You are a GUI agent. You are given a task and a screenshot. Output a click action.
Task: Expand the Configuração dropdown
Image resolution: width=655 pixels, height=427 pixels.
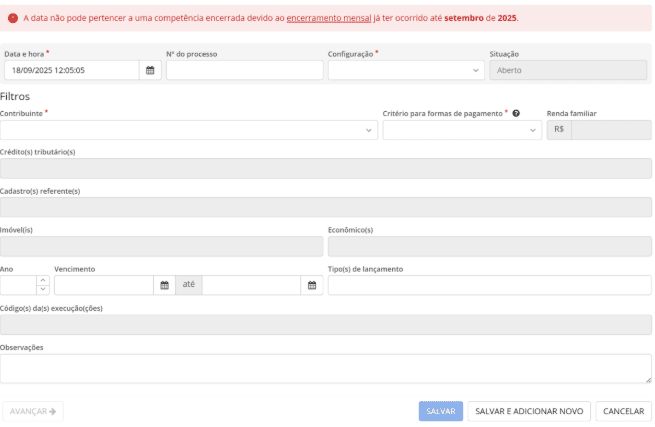pyautogui.click(x=405, y=71)
